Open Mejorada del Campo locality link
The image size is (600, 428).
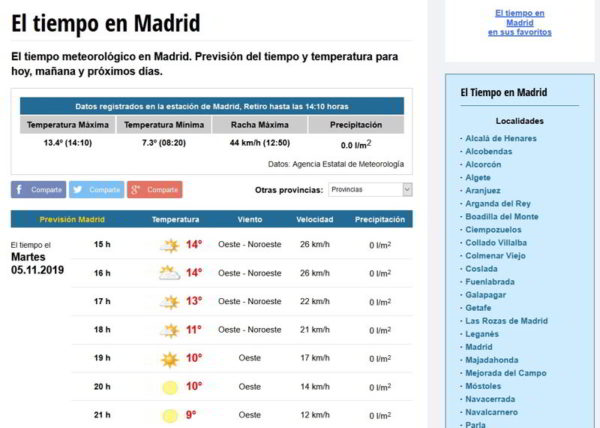coord(505,373)
